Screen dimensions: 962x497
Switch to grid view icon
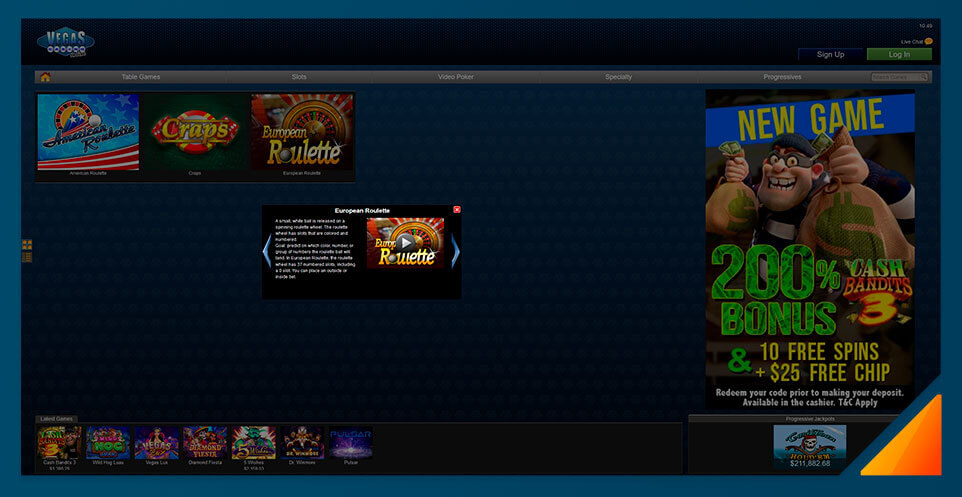click(27, 244)
